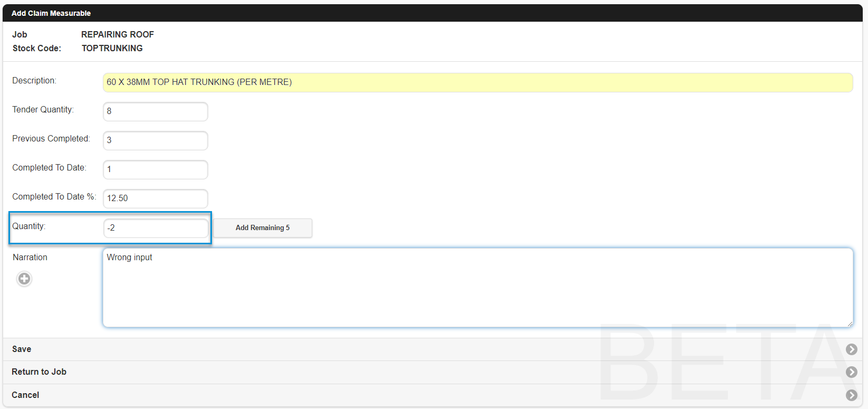Click the TOPTRUNKING stock code value
The height and width of the screenshot is (409, 868).
[112, 48]
